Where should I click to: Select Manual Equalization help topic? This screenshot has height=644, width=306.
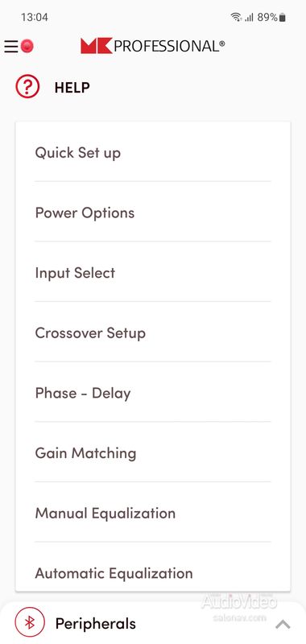tap(153, 513)
